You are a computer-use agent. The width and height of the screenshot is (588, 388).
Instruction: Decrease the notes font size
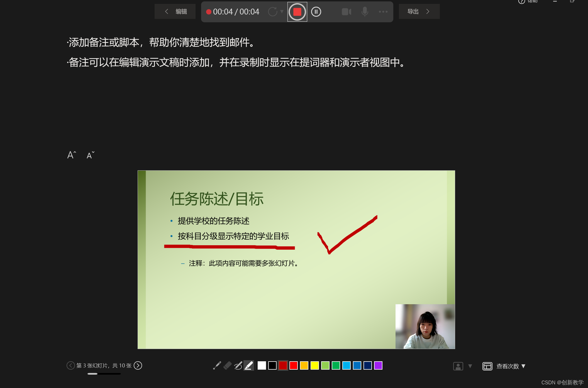[90, 155]
